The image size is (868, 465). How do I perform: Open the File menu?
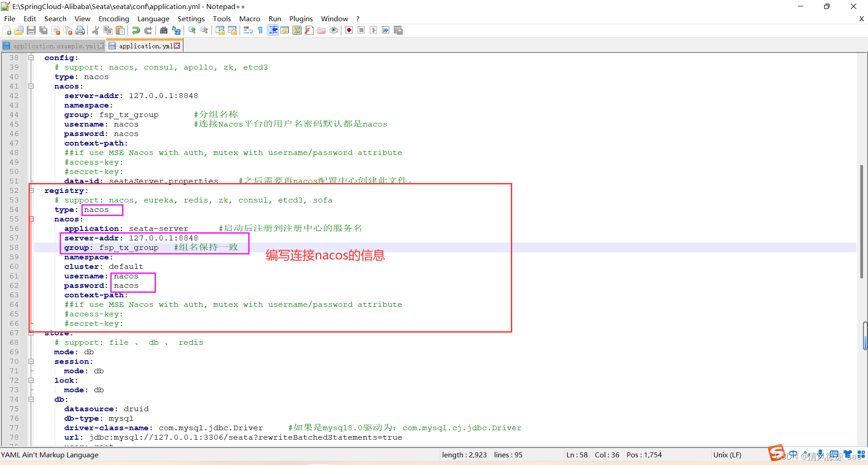coord(9,19)
